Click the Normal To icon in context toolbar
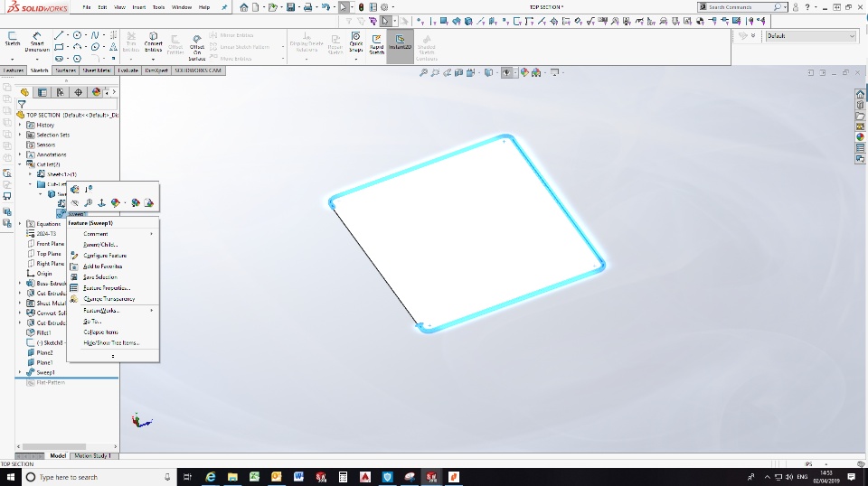 pos(101,203)
